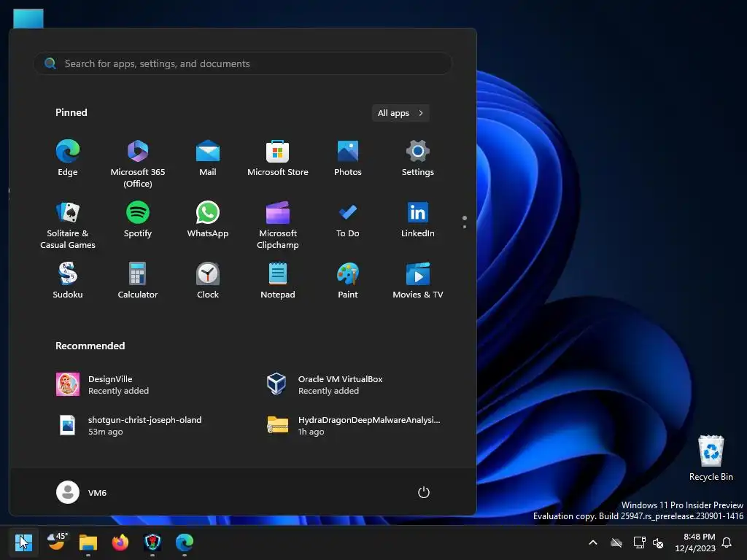Open Settings from pinned apps
The height and width of the screenshot is (560, 747).
click(x=418, y=159)
